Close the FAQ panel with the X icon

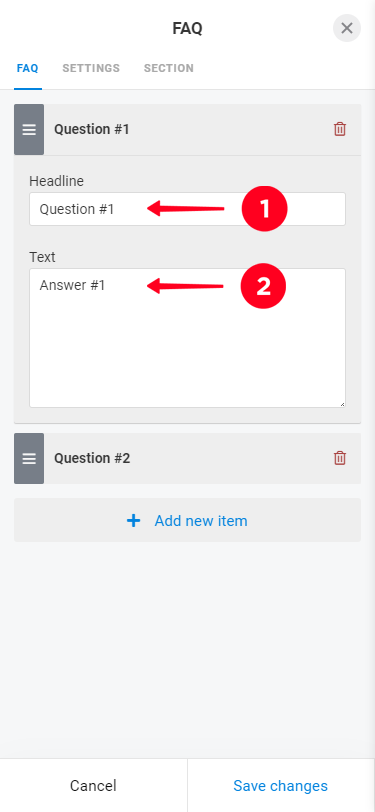tap(347, 28)
